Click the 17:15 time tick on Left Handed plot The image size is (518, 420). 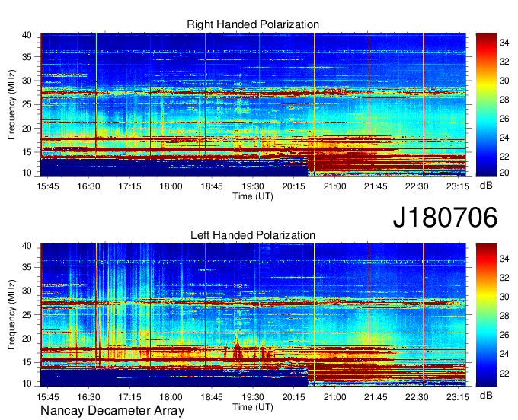pyautogui.click(x=129, y=396)
